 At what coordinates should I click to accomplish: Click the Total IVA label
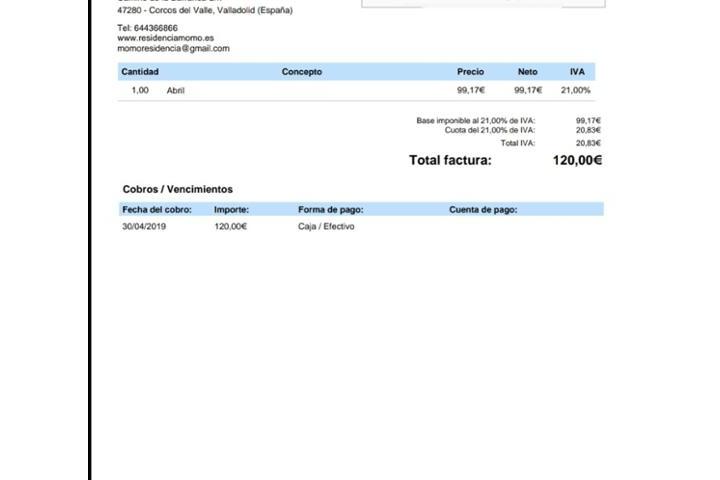pyautogui.click(x=517, y=143)
